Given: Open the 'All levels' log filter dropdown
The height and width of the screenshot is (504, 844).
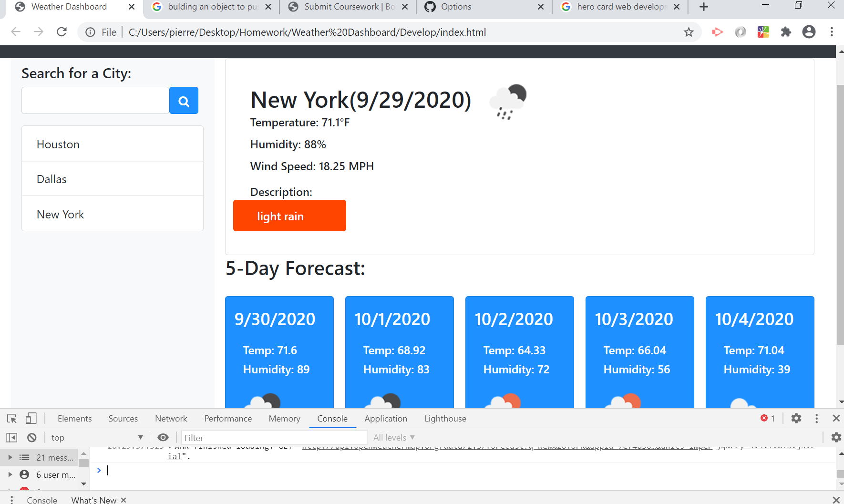Looking at the screenshot, I should pos(393,437).
